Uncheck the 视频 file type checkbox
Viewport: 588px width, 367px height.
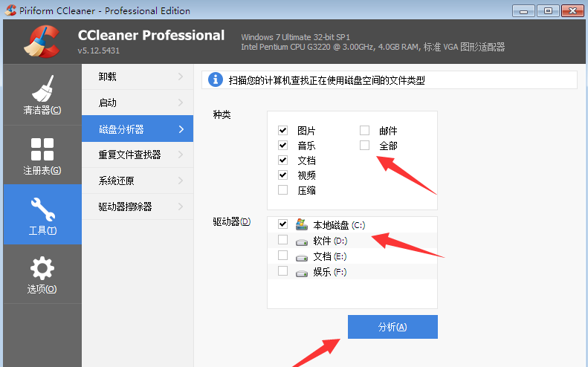[282, 175]
